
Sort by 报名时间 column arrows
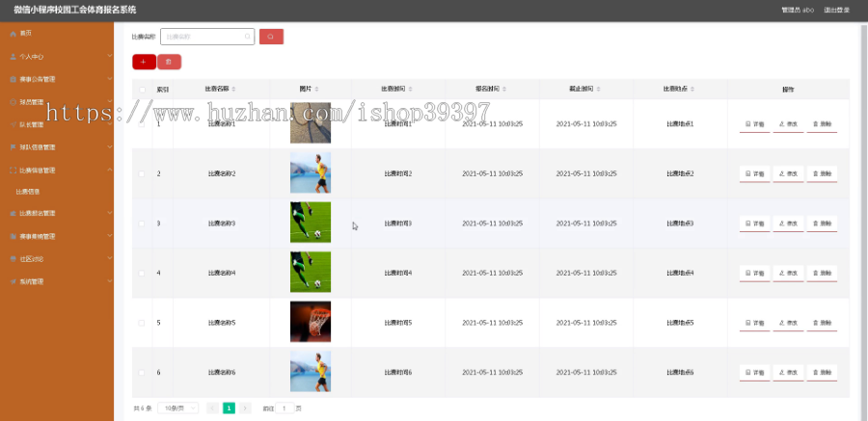[503, 89]
